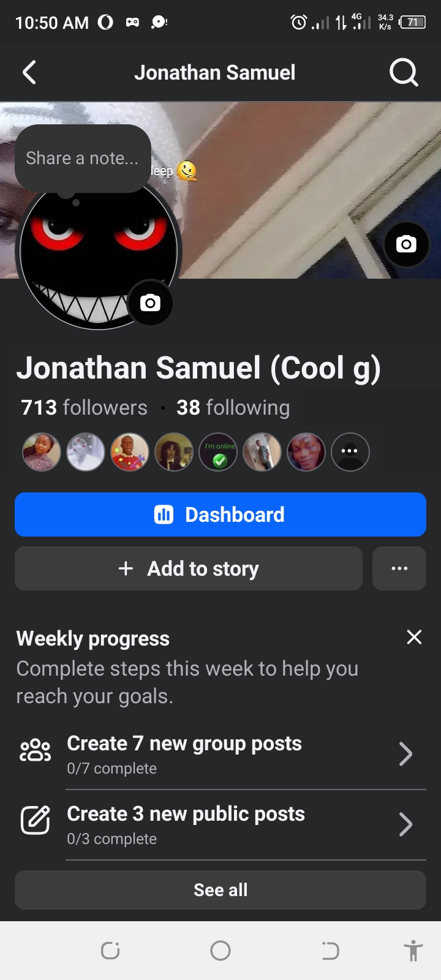Open the Dashboard button

pos(221,514)
